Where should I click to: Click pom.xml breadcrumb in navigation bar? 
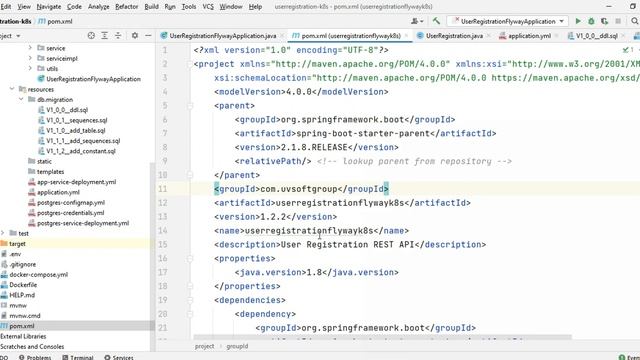[55, 21]
